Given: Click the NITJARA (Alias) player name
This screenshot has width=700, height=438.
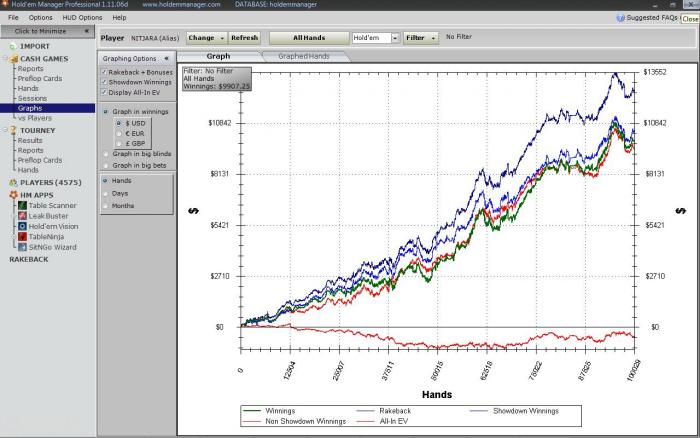Looking at the screenshot, I should pos(155,38).
